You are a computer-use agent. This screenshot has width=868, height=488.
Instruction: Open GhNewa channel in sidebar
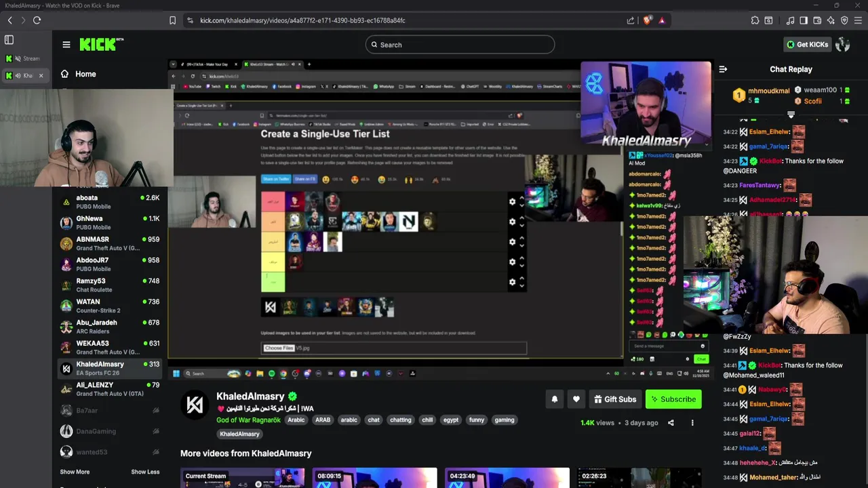[109, 223]
